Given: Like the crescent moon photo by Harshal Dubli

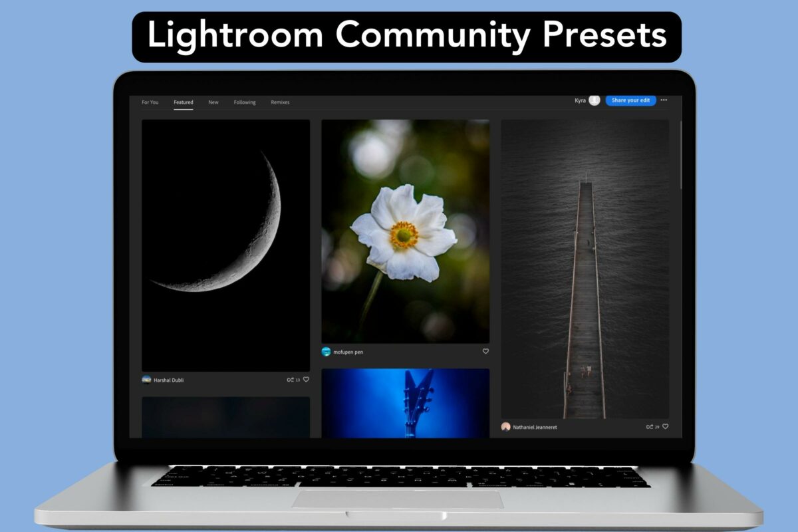Looking at the screenshot, I should pyautogui.click(x=306, y=380).
